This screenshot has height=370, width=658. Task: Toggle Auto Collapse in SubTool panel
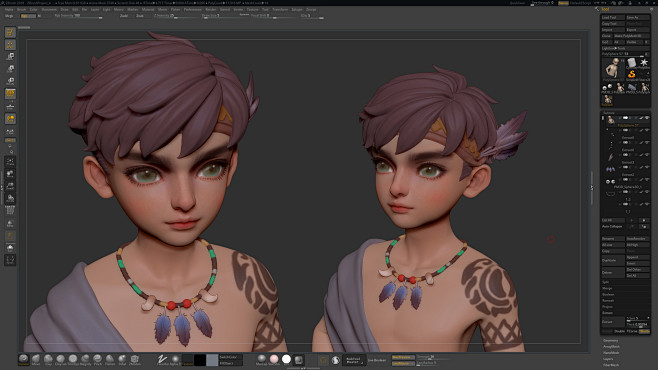click(612, 227)
